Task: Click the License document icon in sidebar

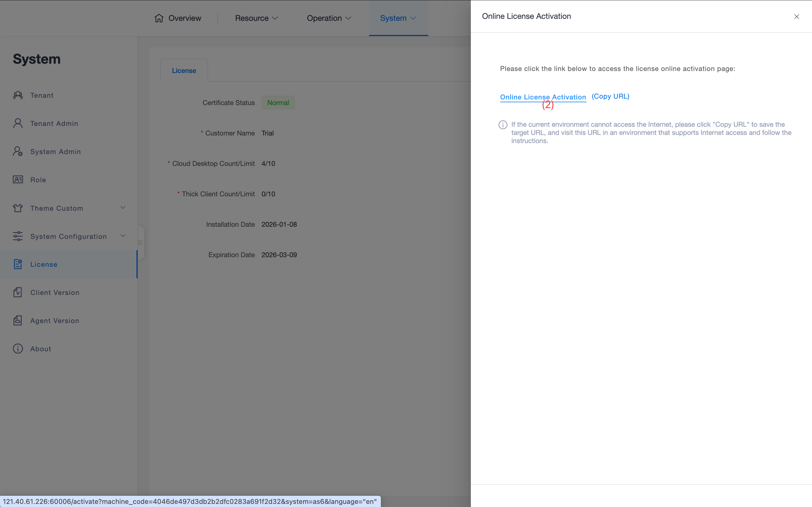Action: coord(18,264)
